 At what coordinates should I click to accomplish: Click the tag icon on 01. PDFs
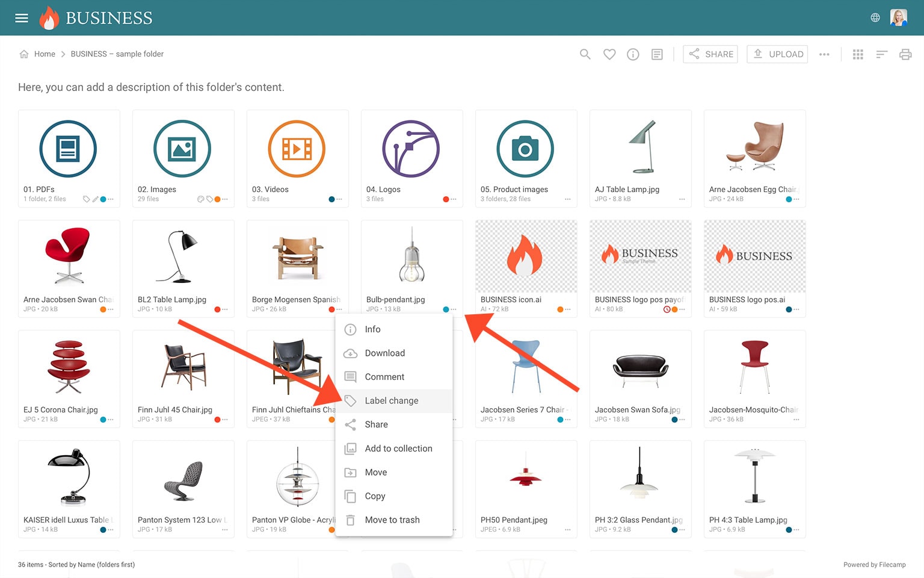[87, 199]
